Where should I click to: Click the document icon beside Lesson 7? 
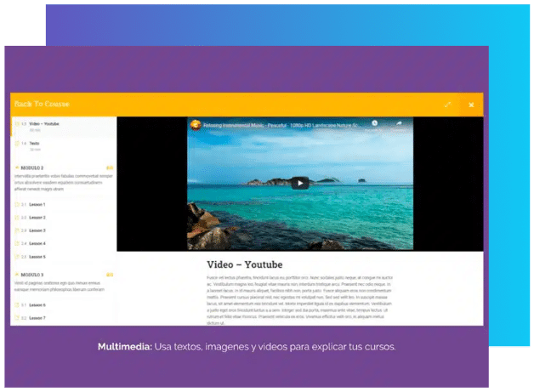coord(16,317)
